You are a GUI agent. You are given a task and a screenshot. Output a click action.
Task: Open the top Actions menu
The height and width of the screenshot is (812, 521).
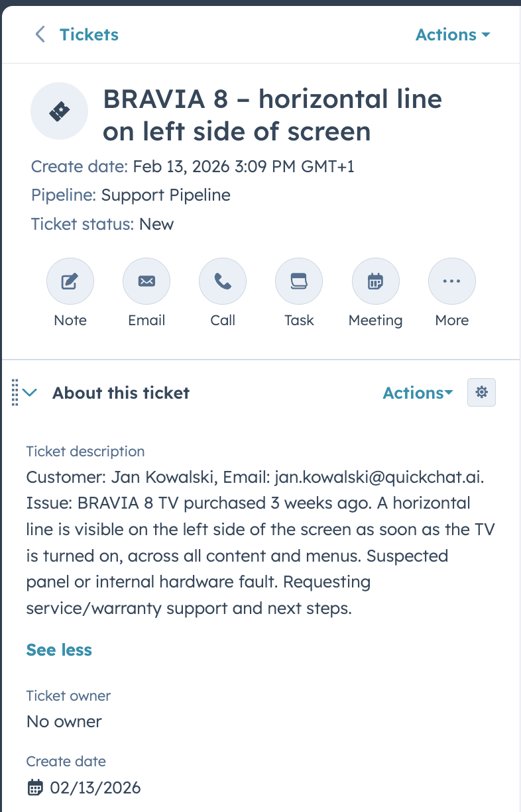pos(453,34)
